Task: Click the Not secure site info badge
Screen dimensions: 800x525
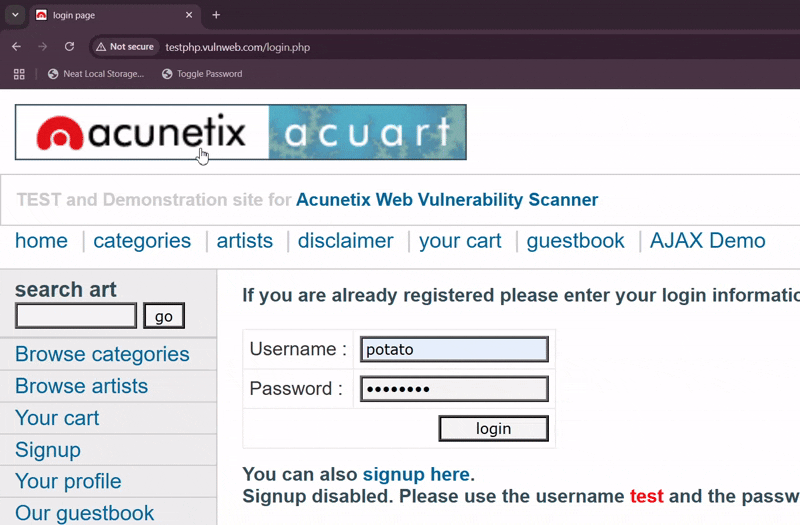Action: point(125,46)
